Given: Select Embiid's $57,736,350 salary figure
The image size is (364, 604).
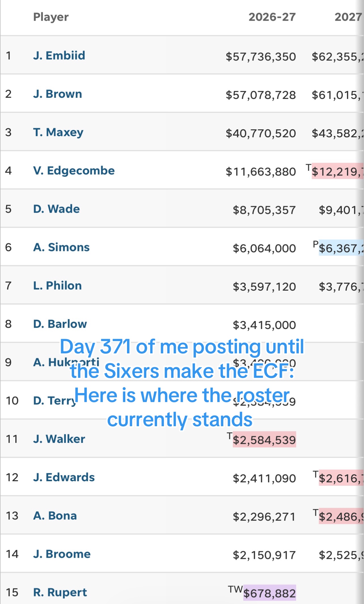Looking at the screenshot, I should [x=261, y=57].
